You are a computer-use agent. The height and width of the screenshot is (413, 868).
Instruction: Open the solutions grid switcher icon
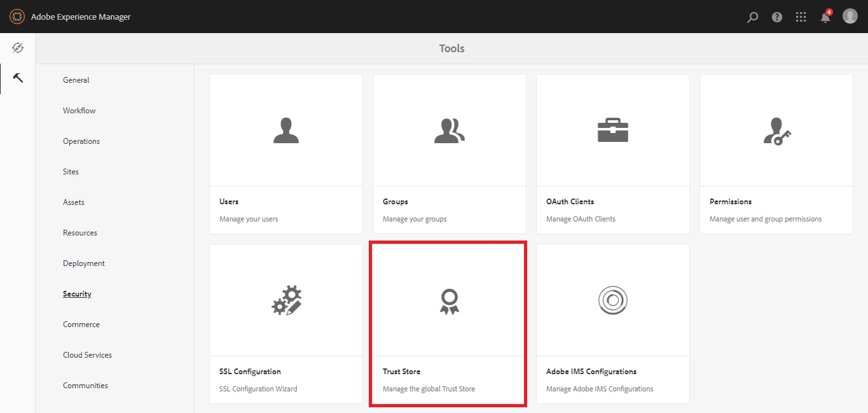point(801,17)
